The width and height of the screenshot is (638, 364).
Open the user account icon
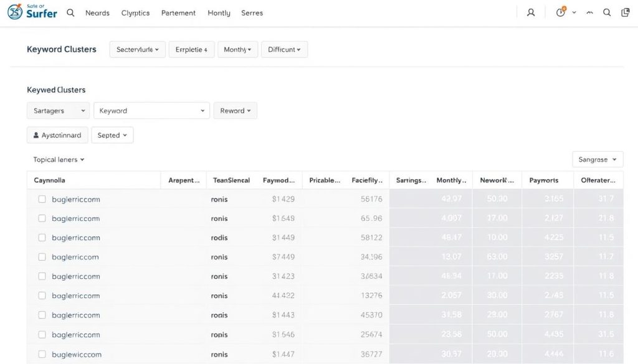click(530, 12)
